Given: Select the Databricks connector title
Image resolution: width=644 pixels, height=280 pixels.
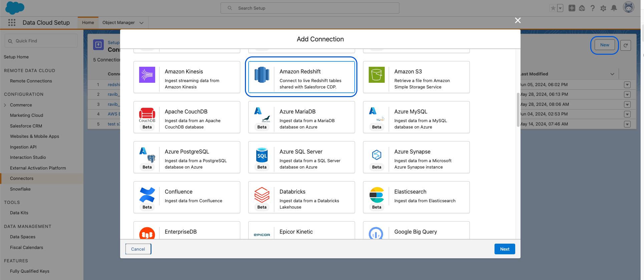Looking at the screenshot, I should (293, 192).
